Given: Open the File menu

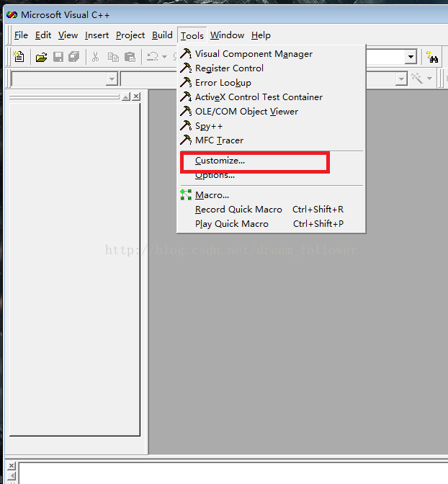Looking at the screenshot, I should pyautogui.click(x=21, y=35).
